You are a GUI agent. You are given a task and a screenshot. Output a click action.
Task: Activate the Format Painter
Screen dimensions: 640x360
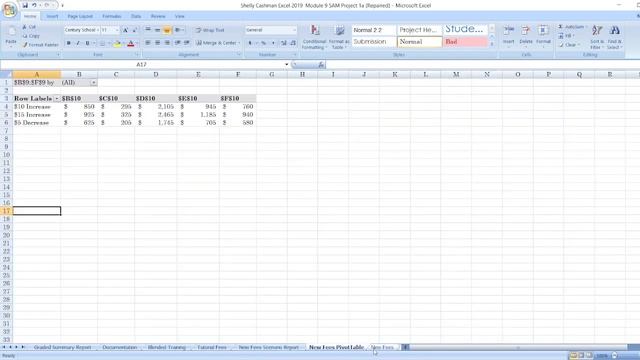40,44
